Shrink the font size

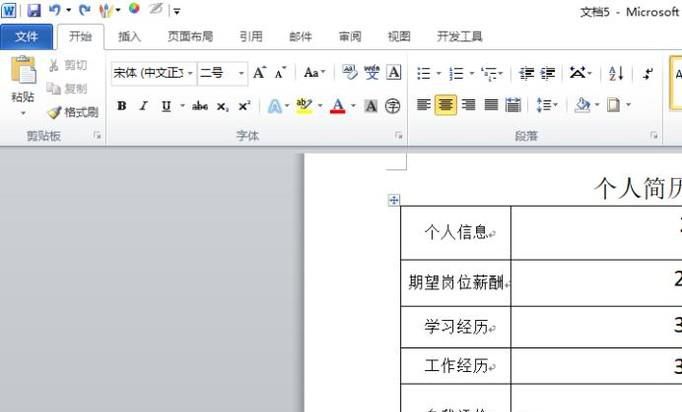point(281,73)
